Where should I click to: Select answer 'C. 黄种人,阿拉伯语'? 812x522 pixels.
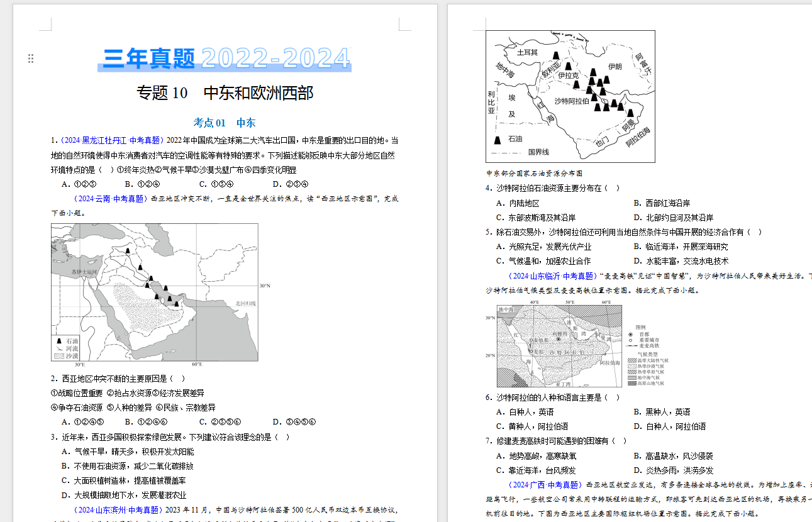pos(532,426)
